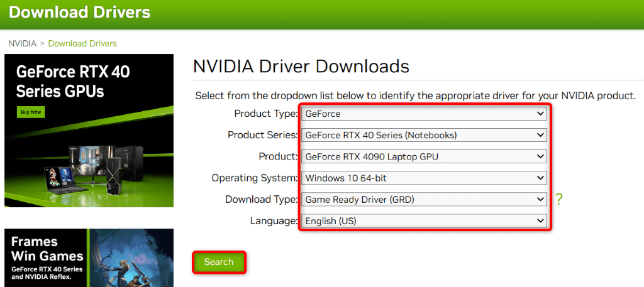This screenshot has width=644, height=287.
Task: Click the Download Drivers breadcrumb link
Action: [82, 43]
